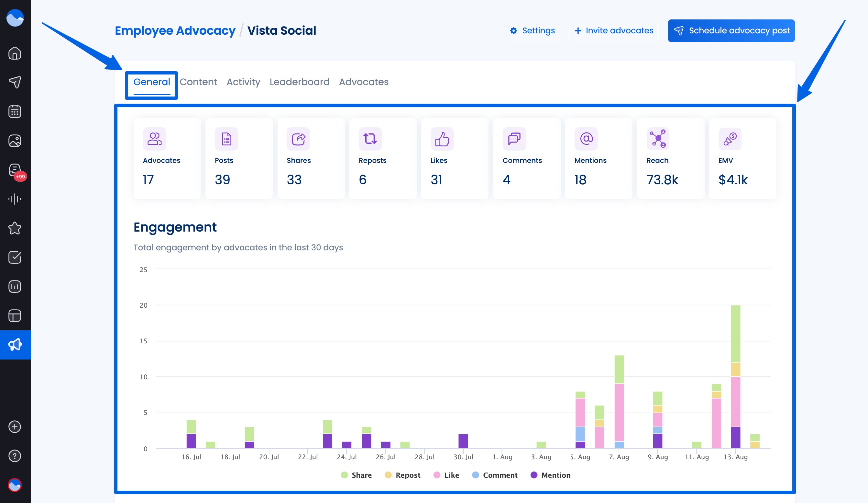Toggle the Like series in the legend
The height and width of the screenshot is (503, 868).
pyautogui.click(x=446, y=475)
